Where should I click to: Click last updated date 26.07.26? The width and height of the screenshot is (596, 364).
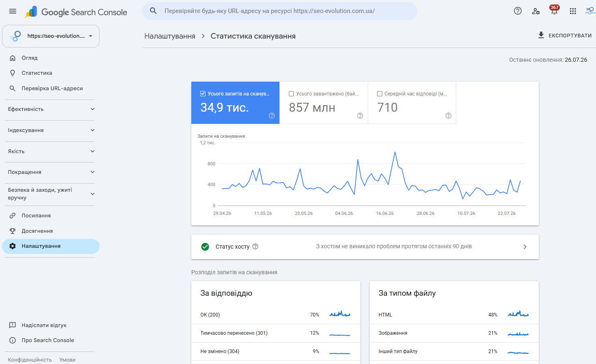point(576,60)
